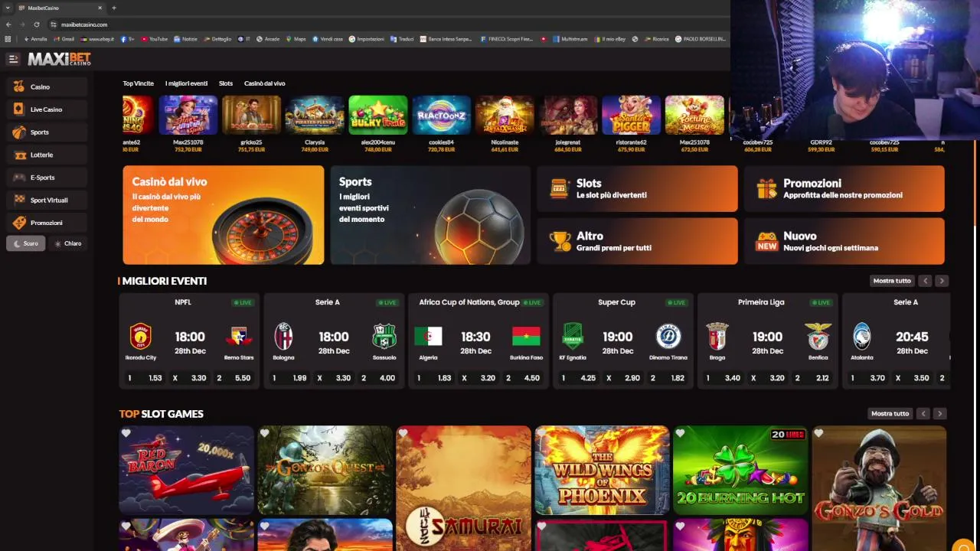Click Mostra tutto for Migliori Eventi
The width and height of the screenshot is (980, 551).
pyautogui.click(x=892, y=281)
